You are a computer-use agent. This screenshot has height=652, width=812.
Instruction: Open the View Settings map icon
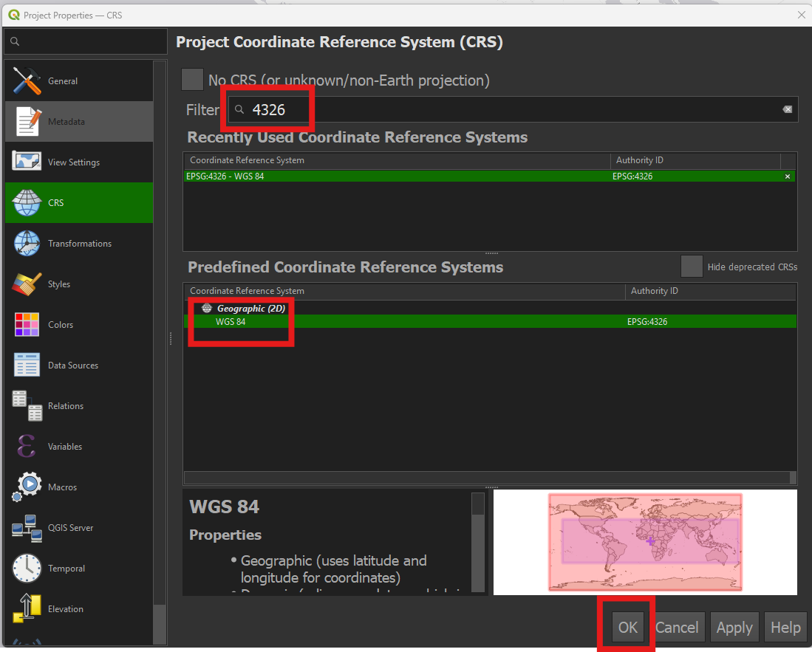pos(27,162)
